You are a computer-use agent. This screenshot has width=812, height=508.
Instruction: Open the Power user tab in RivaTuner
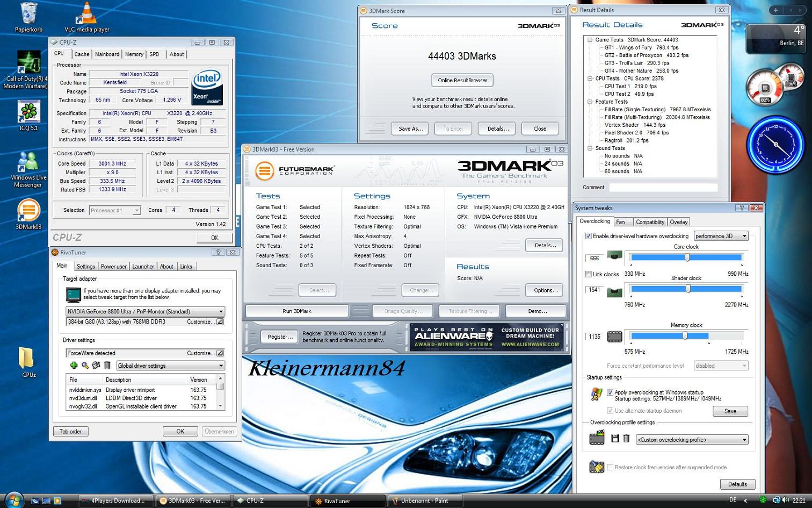click(x=114, y=267)
